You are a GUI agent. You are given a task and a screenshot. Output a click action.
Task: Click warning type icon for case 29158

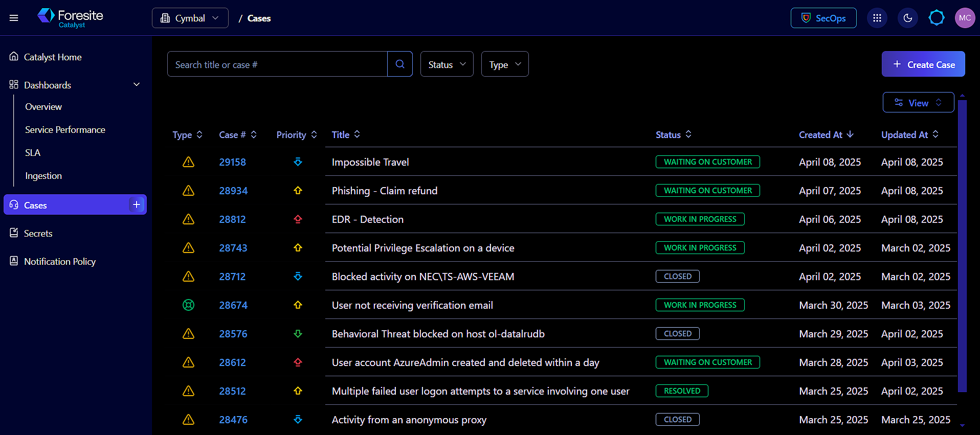(x=188, y=162)
